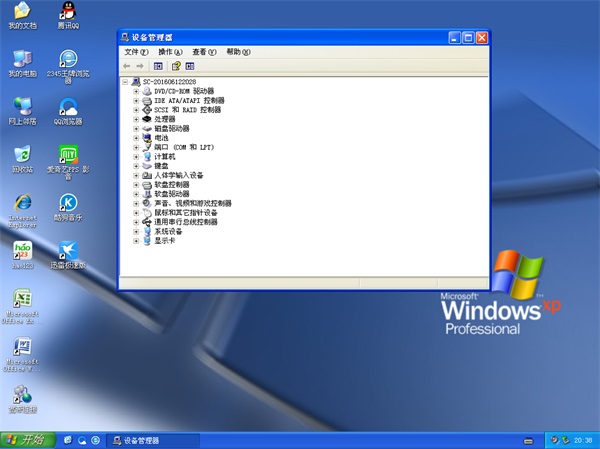Open the 回收站 recycle bin icon
Screen dimensions: 600x449
pos(22,156)
